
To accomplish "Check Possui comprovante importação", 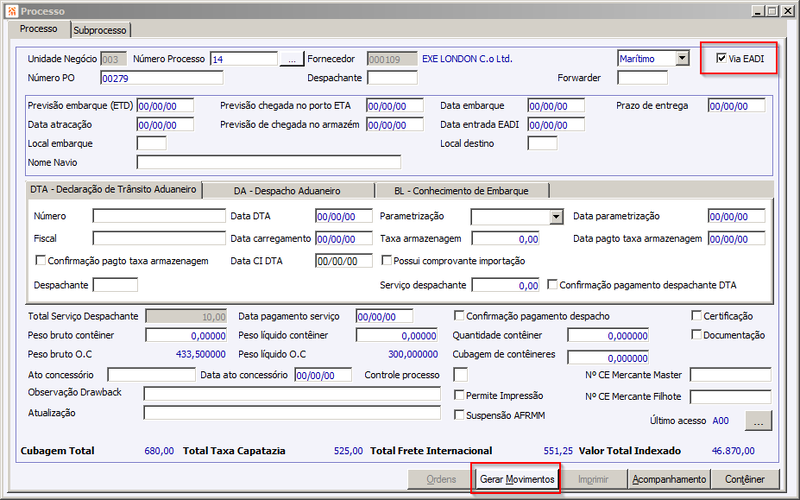I will (x=387, y=261).
